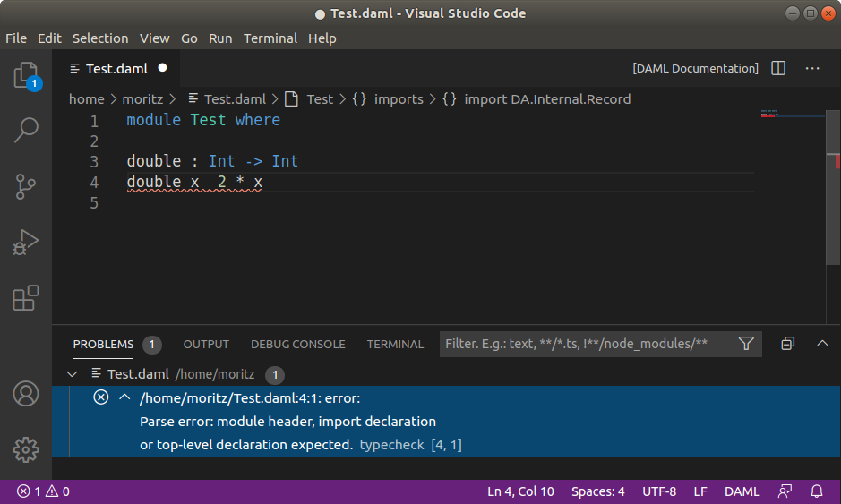Open the Extensions view icon

[x=26, y=297]
